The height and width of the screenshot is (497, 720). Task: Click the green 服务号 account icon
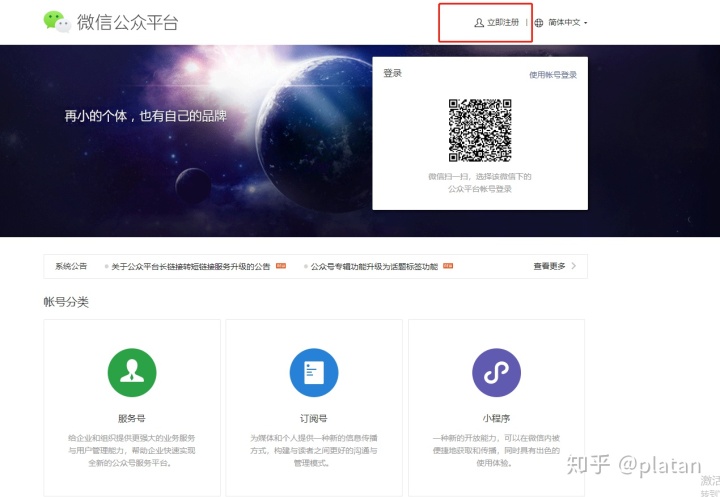(x=132, y=373)
